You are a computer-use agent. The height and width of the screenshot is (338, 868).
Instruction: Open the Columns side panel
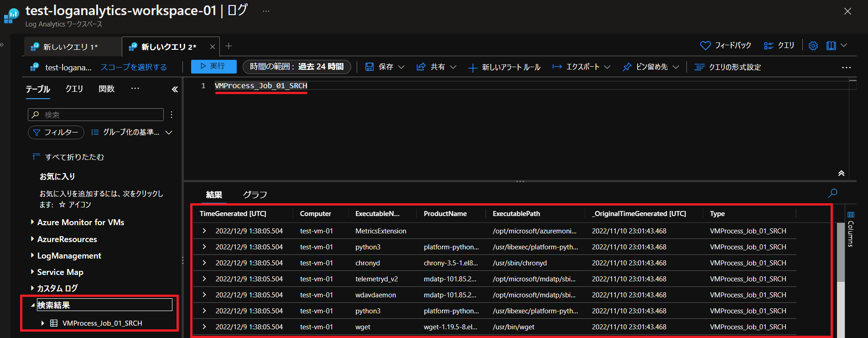(x=851, y=230)
